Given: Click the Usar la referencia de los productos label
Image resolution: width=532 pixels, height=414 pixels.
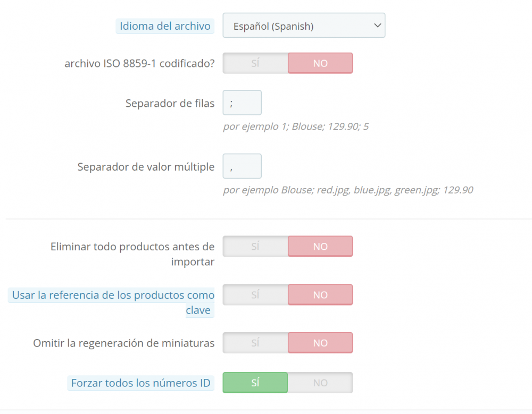Looking at the screenshot, I should click(113, 295).
